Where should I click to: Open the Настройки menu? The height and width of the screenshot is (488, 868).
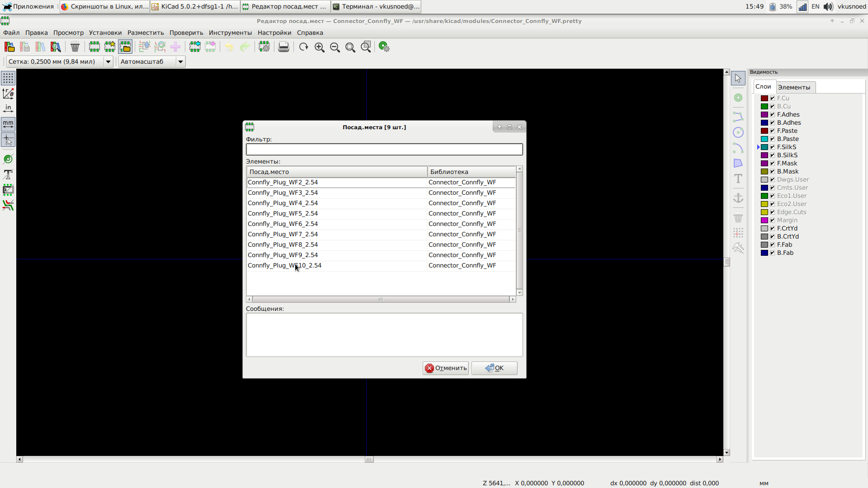274,33
